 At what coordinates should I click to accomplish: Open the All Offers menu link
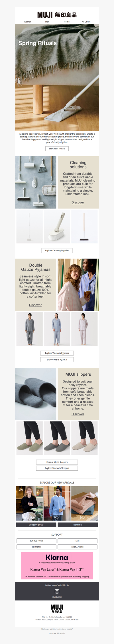point(86,22)
